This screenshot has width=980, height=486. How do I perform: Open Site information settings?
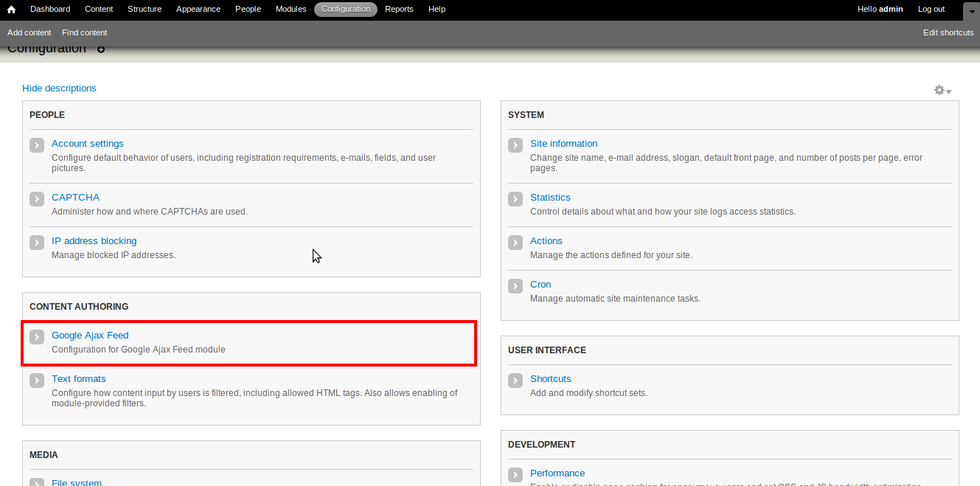pyautogui.click(x=564, y=144)
